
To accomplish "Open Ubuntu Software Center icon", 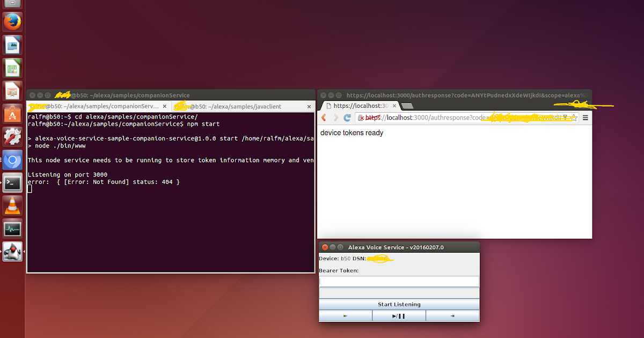I will 12,114.
